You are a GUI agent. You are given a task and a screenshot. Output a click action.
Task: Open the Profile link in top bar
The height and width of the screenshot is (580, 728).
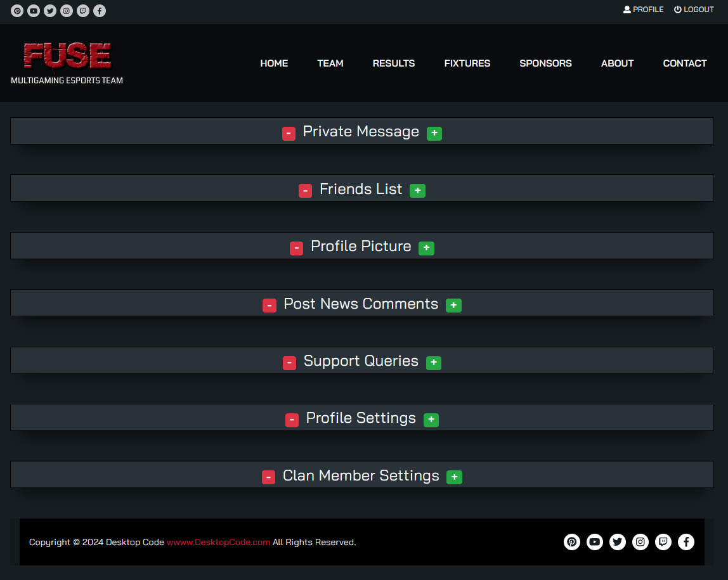pos(644,10)
